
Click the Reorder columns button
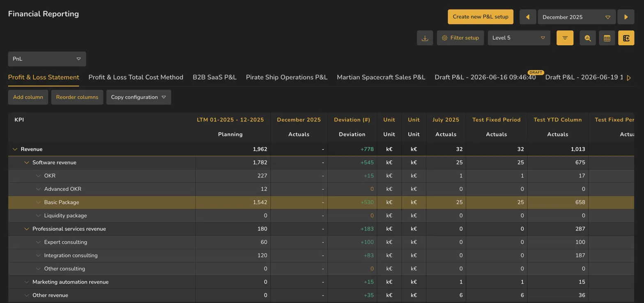point(77,97)
